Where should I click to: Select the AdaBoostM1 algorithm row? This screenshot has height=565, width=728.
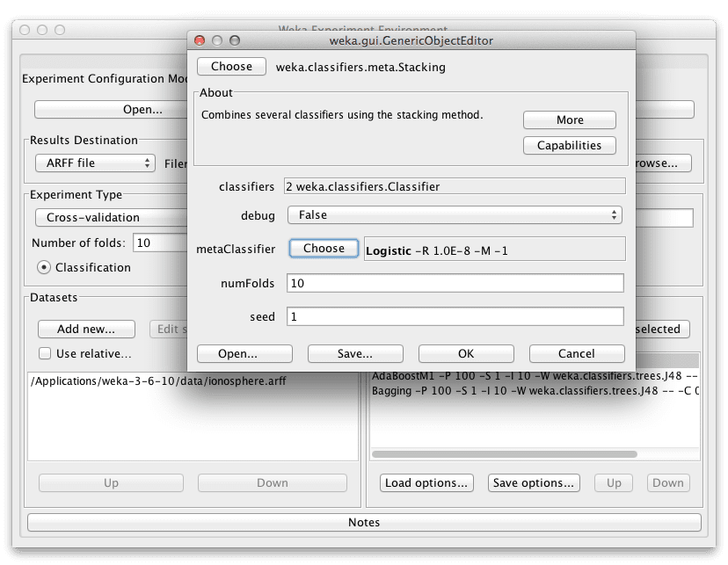coord(535,376)
